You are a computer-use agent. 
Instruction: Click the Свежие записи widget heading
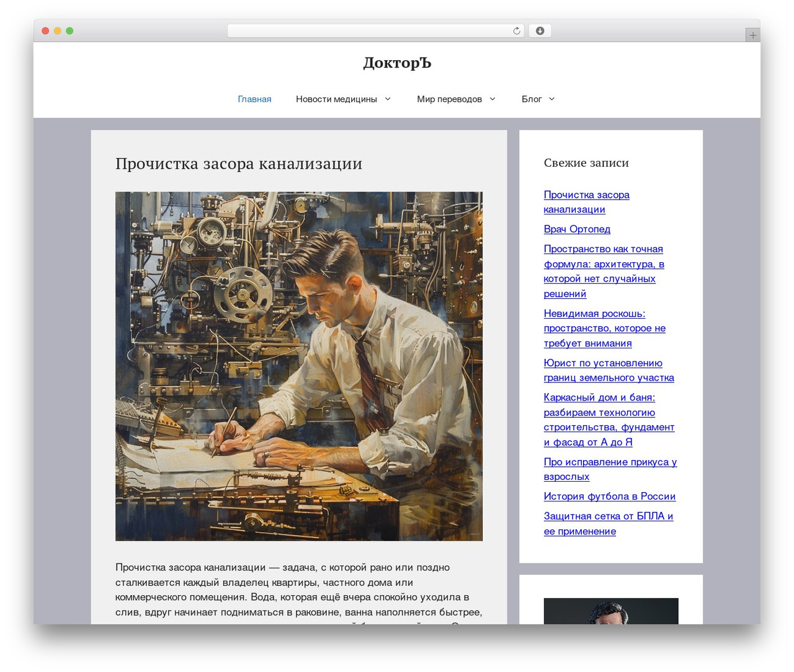586,163
